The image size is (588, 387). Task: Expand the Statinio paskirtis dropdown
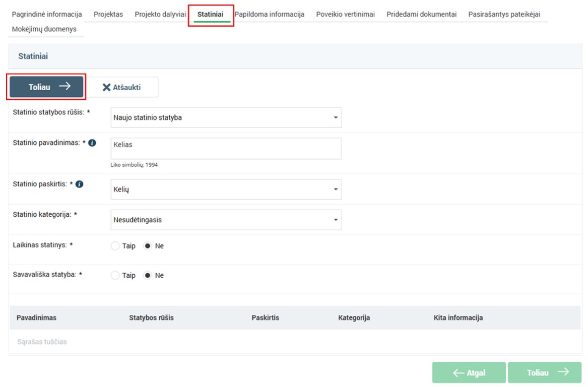(x=226, y=189)
